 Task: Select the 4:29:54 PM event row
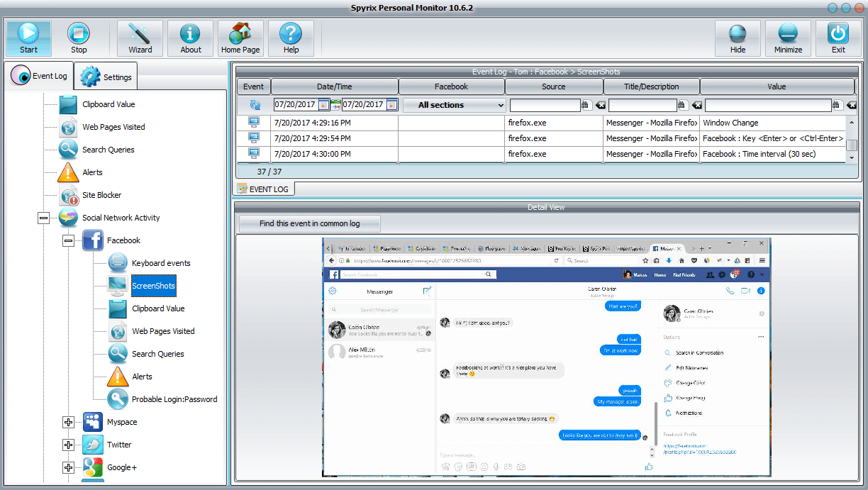[x=541, y=138]
